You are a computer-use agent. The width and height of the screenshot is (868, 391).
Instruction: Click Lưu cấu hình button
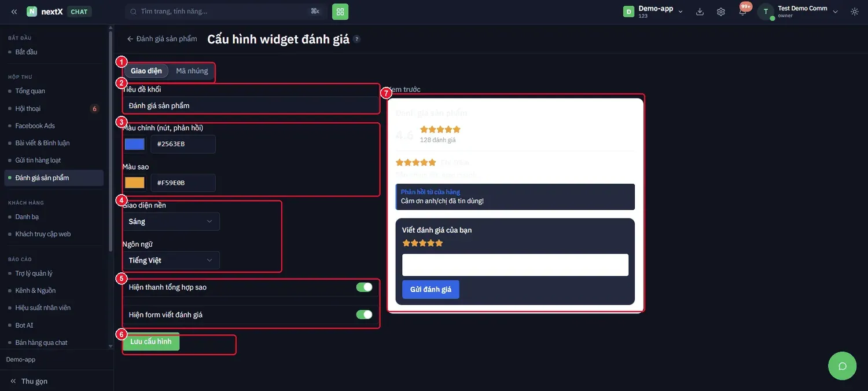pos(151,342)
